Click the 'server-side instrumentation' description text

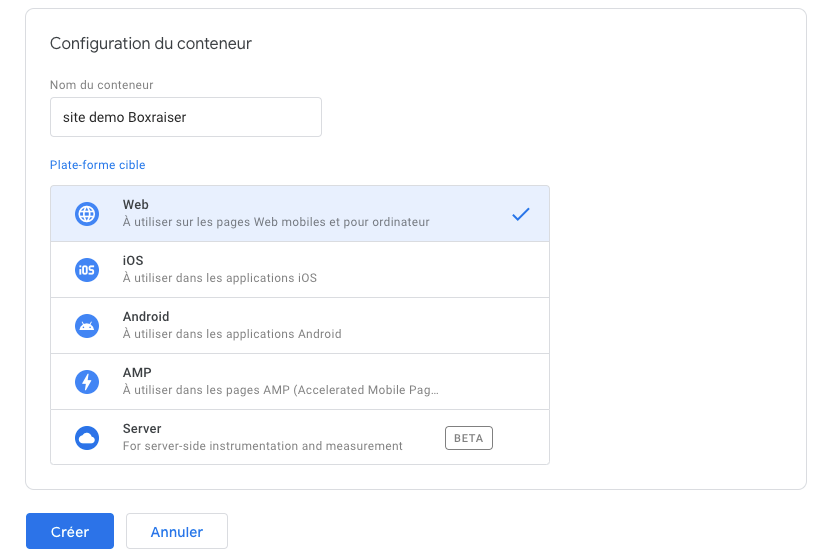[x=262, y=446]
